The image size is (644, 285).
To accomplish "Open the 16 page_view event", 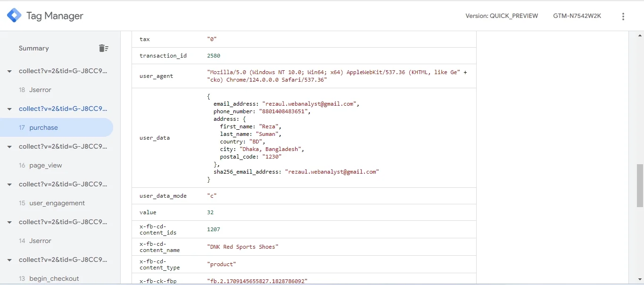I will click(x=57, y=165).
